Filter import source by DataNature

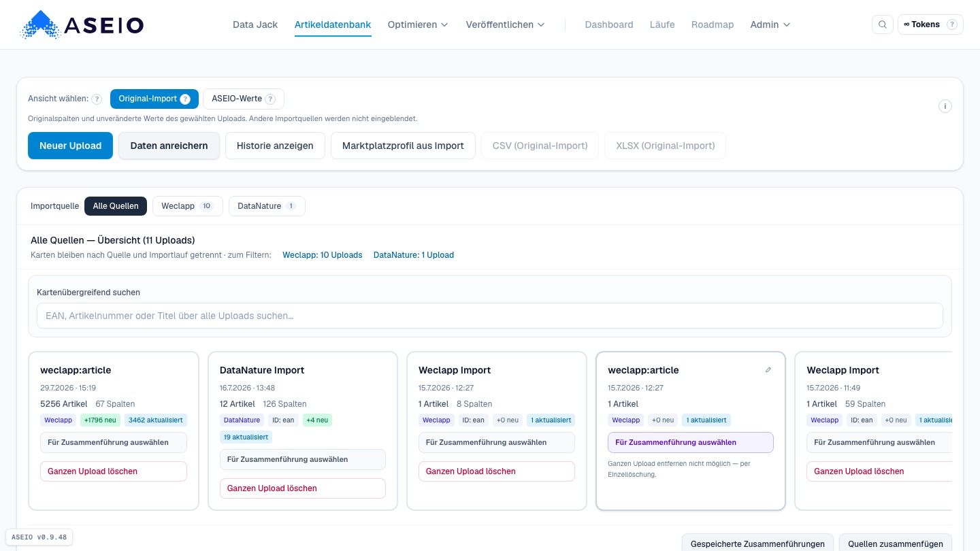267,206
